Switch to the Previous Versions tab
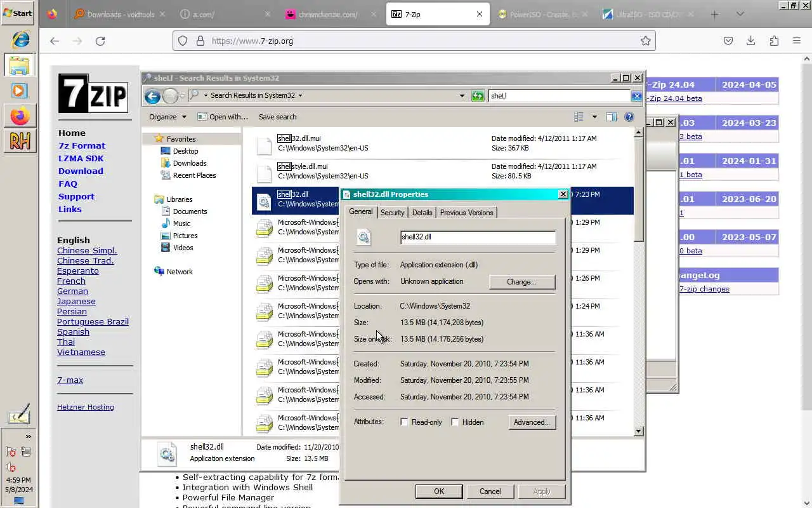Image resolution: width=812 pixels, height=508 pixels. (466, 213)
